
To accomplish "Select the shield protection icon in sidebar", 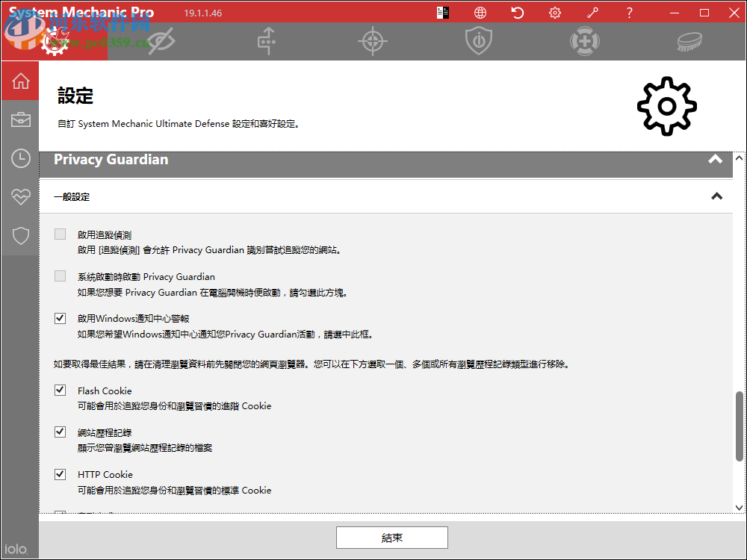I will pos(20,235).
